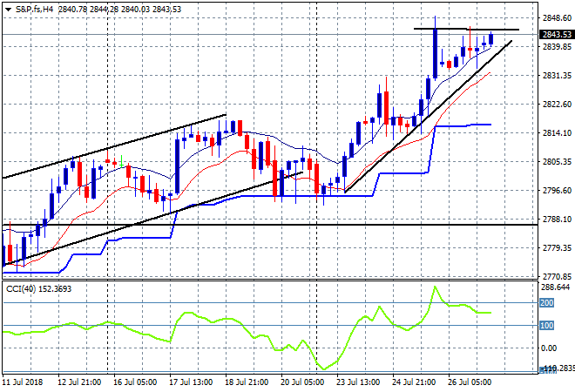The width and height of the screenshot is (575, 392).
Task: Select the short resistance line near 2845
Action: (466, 29)
